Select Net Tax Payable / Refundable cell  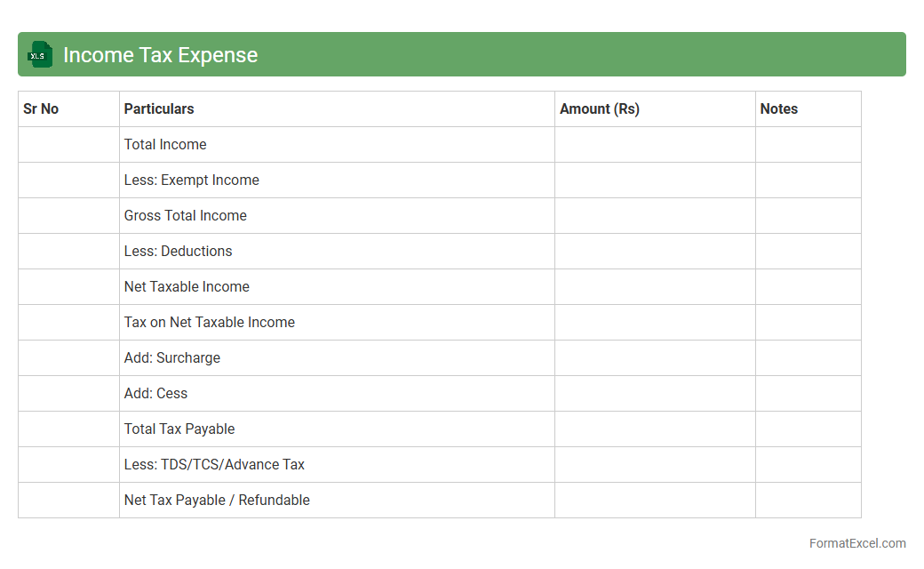(217, 501)
